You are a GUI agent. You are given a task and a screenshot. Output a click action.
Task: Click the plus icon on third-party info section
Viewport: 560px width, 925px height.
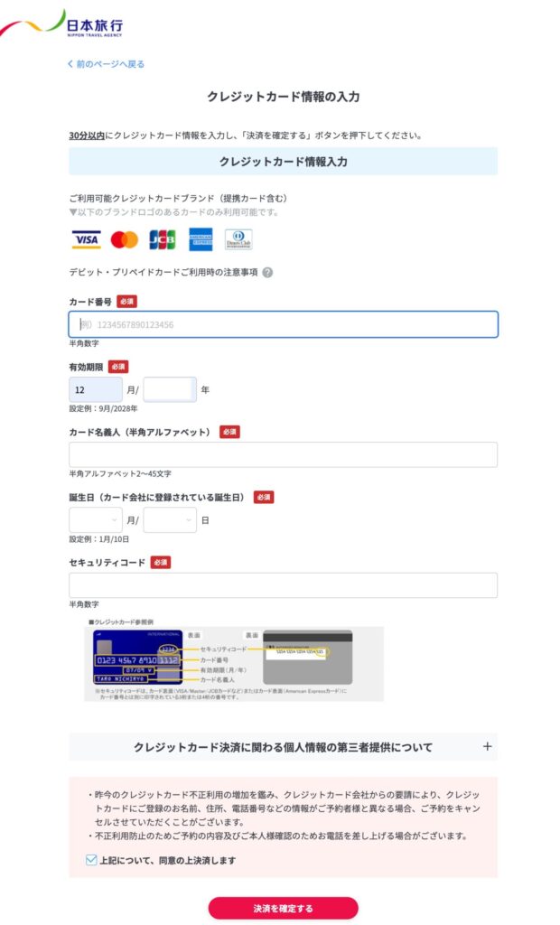[487, 746]
